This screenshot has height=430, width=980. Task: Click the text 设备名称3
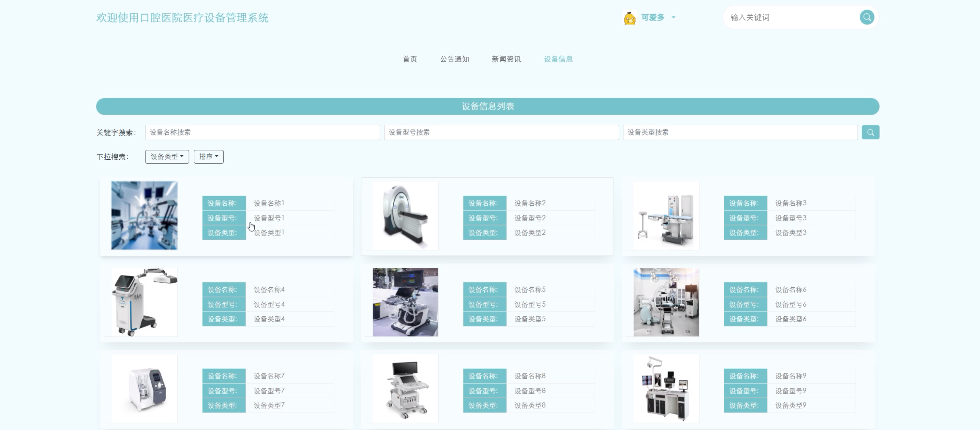(791, 203)
